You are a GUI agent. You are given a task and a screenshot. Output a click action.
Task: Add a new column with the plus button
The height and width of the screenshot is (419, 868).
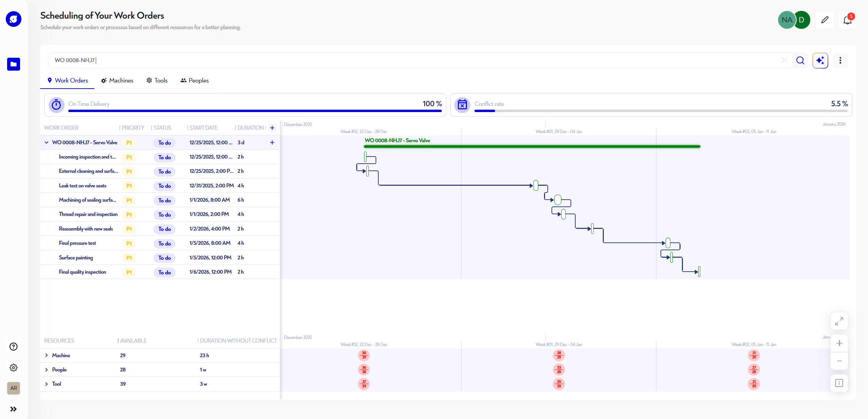point(272,128)
